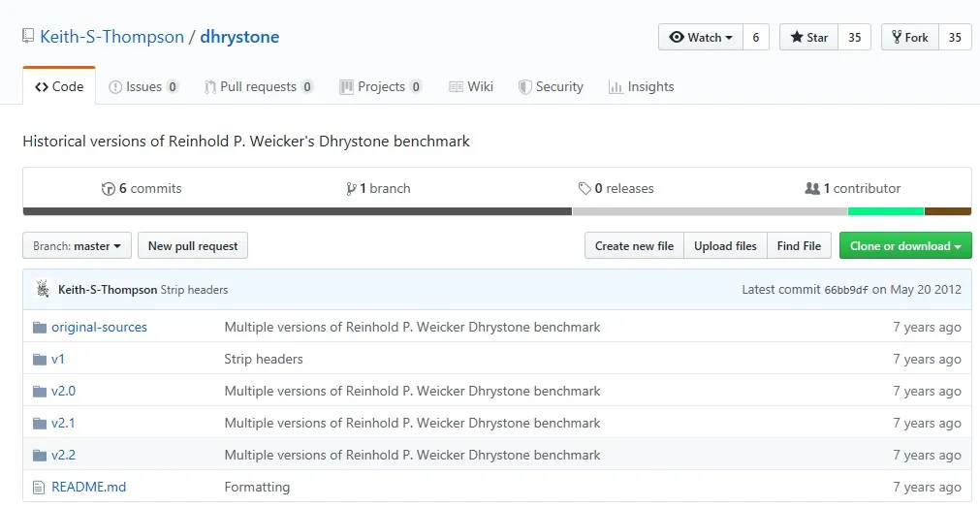Click the avatar icon of Keith-S-Thompson
980x507 pixels.
pos(43,289)
